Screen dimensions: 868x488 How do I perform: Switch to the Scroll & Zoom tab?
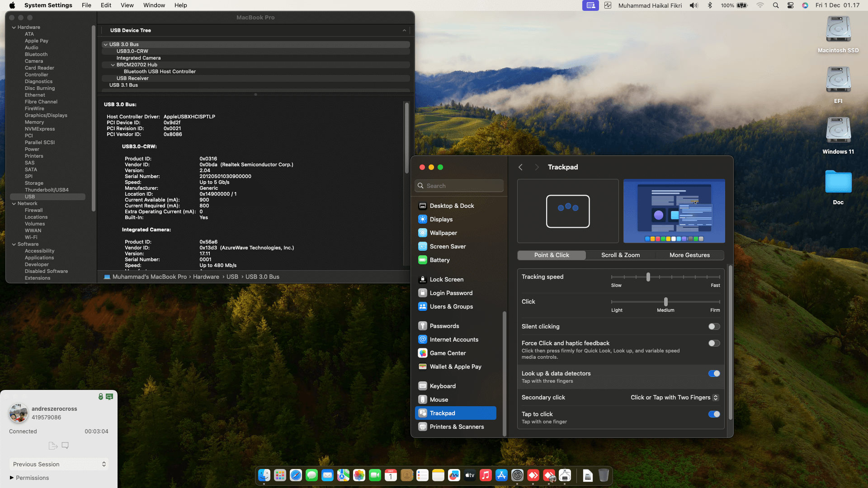click(x=620, y=255)
